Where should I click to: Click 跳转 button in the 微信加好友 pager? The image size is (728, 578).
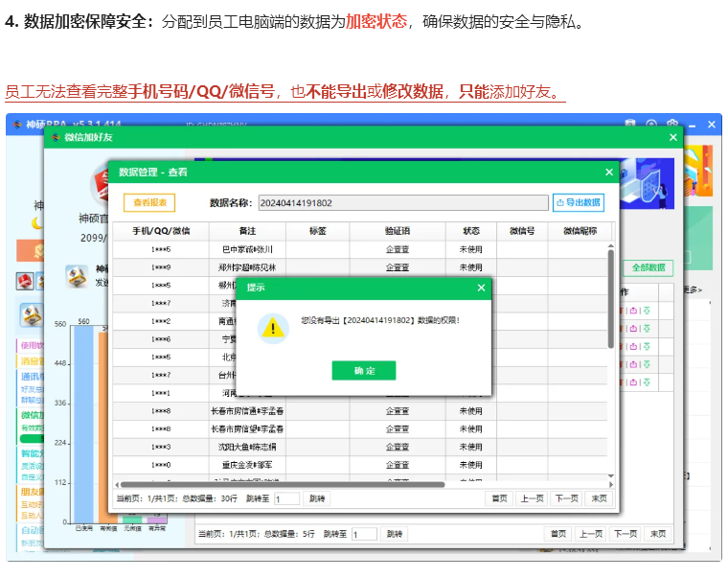(395, 534)
